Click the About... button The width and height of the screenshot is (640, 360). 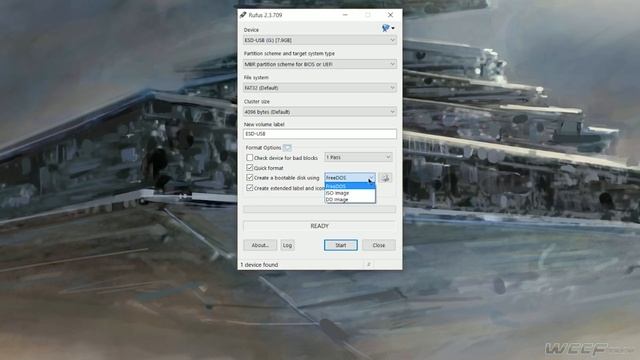260,245
